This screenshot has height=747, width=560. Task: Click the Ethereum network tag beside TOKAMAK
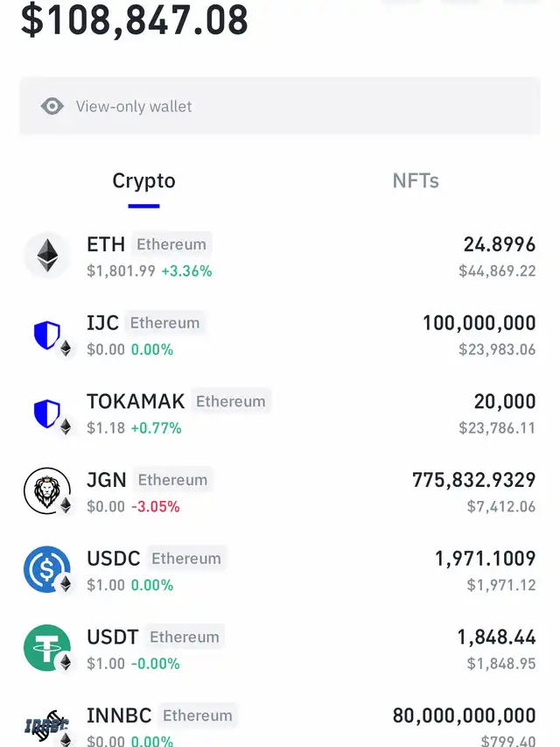[231, 401]
